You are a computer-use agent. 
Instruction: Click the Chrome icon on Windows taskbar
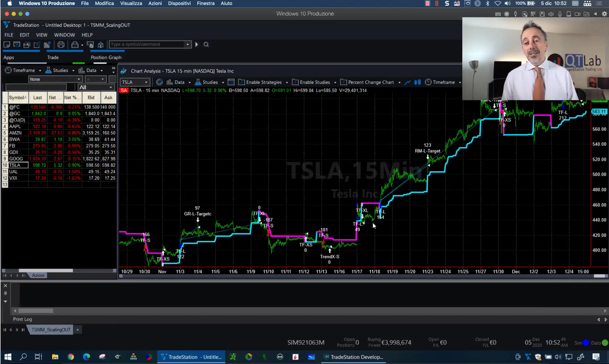coord(71,357)
